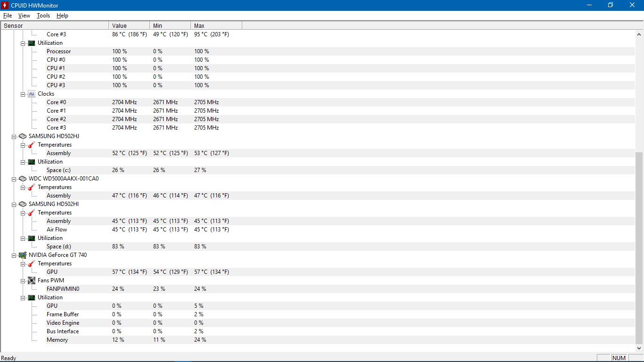Viewport: 644px width, 362px height.
Task: Open the View menu
Action: 24,16
